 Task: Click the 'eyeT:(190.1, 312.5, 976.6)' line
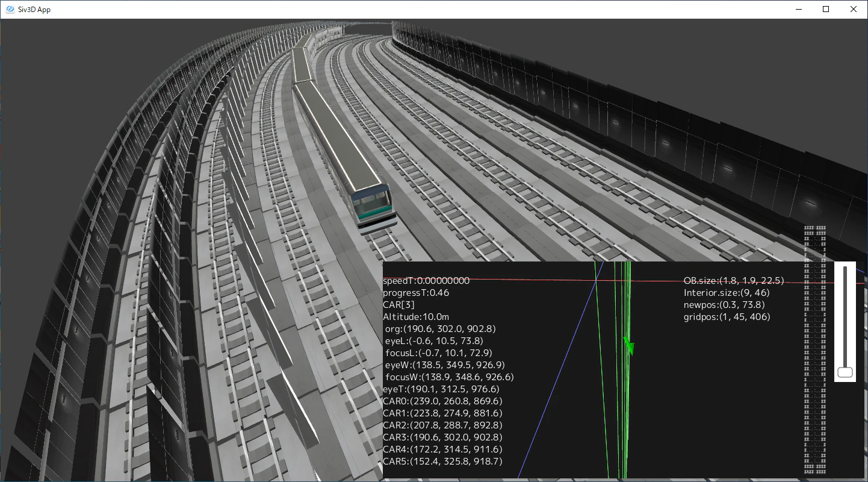(x=441, y=389)
